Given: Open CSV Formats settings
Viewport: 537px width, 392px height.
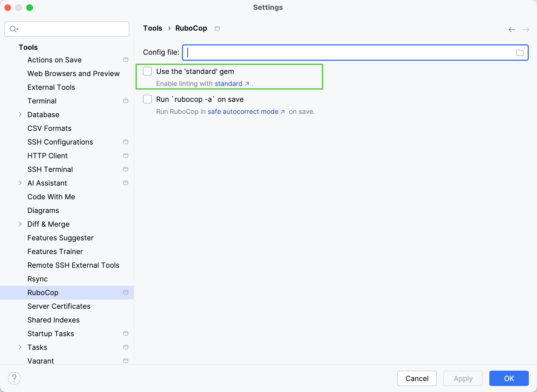Looking at the screenshot, I should point(49,128).
